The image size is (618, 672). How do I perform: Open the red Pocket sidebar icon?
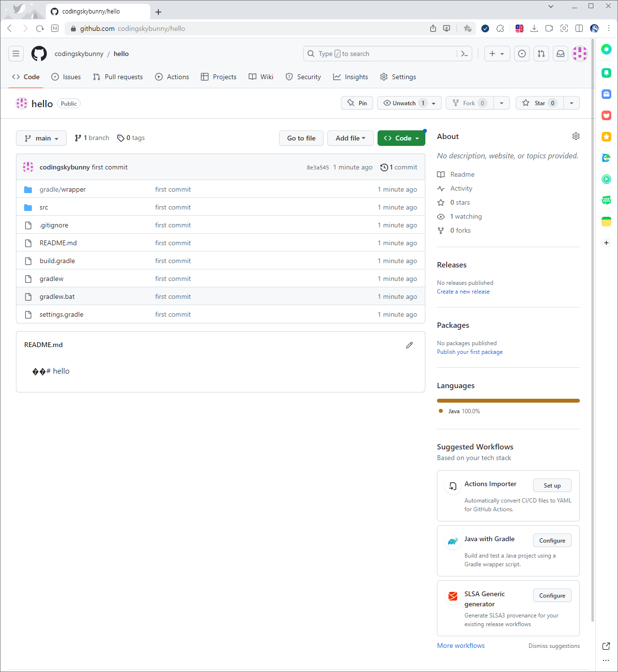coord(606,115)
